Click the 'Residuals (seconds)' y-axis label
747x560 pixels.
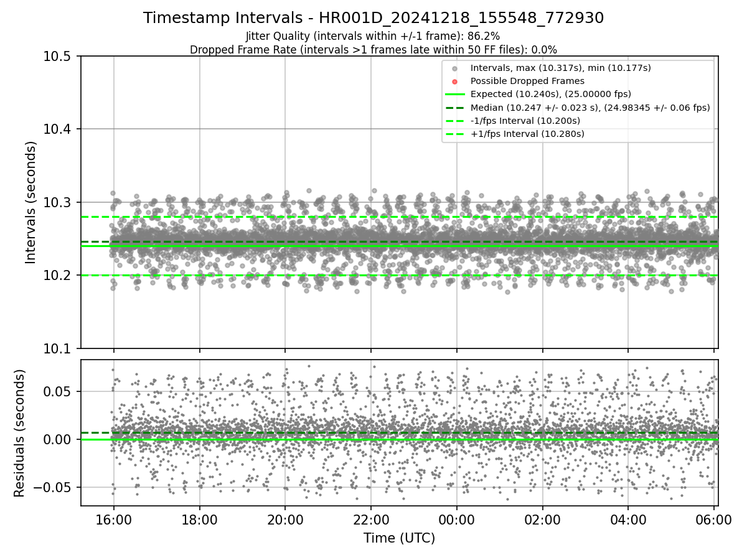tap(20, 433)
